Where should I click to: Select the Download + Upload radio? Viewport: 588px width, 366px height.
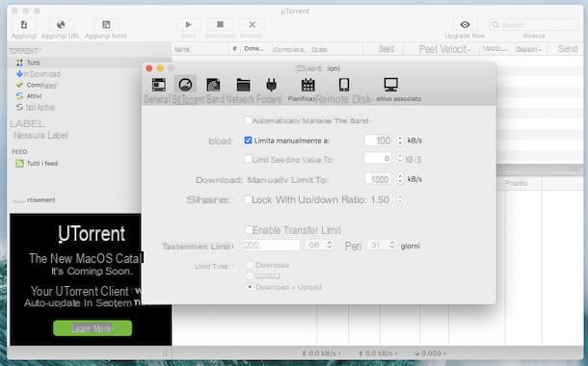tap(250, 287)
